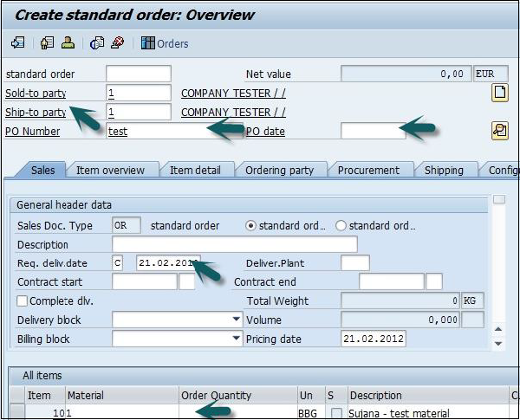Click the PO date input field

pos(373,131)
